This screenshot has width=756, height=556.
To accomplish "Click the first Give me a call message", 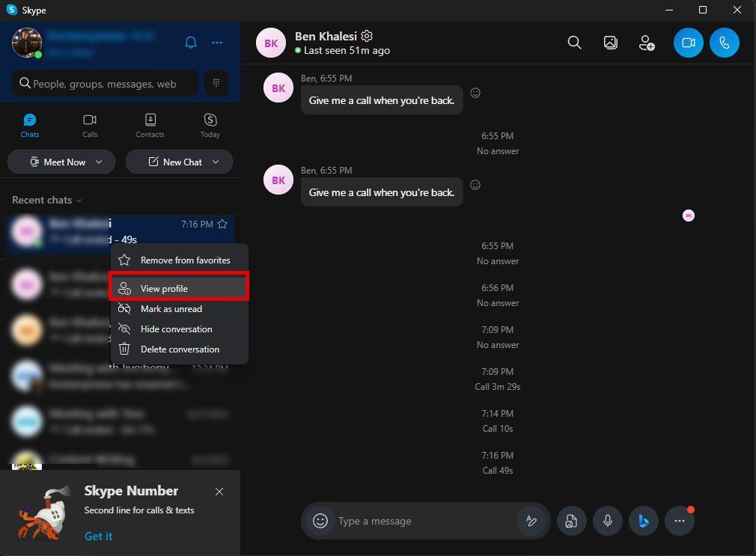I will coord(382,100).
